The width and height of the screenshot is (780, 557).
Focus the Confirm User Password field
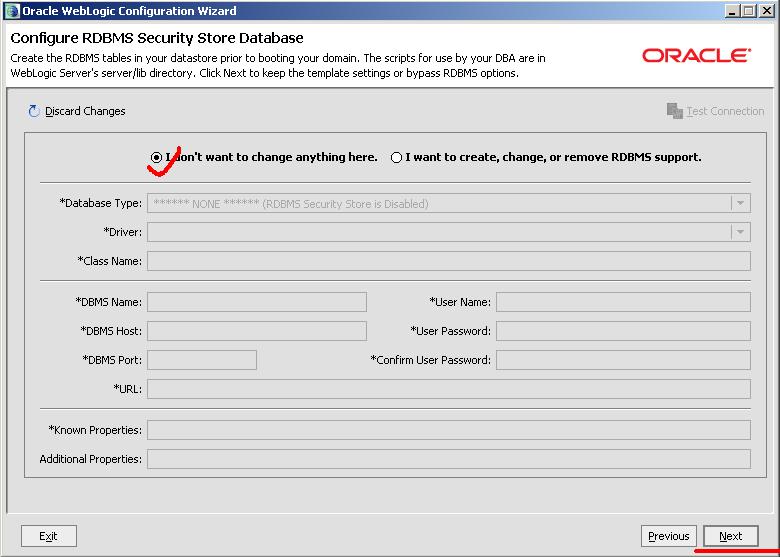623,360
